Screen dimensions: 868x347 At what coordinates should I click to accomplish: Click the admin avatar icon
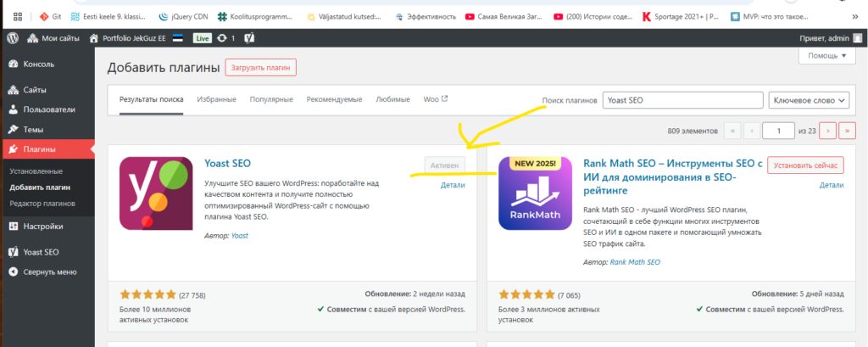(x=857, y=38)
